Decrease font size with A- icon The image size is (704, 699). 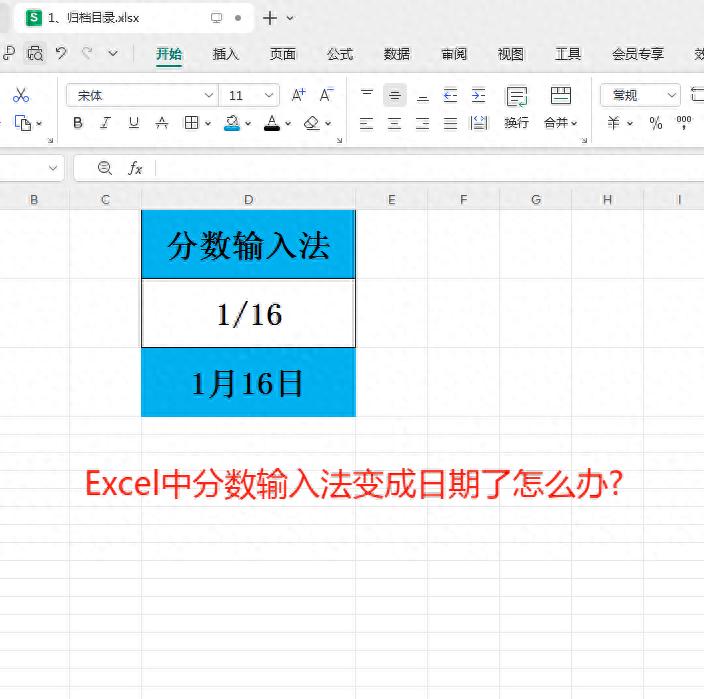(326, 95)
